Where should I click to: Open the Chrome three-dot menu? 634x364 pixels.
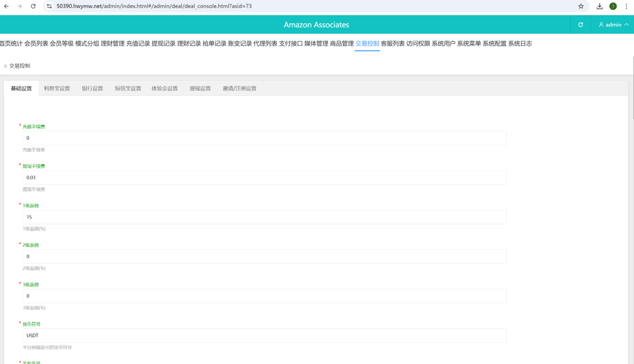tap(626, 6)
